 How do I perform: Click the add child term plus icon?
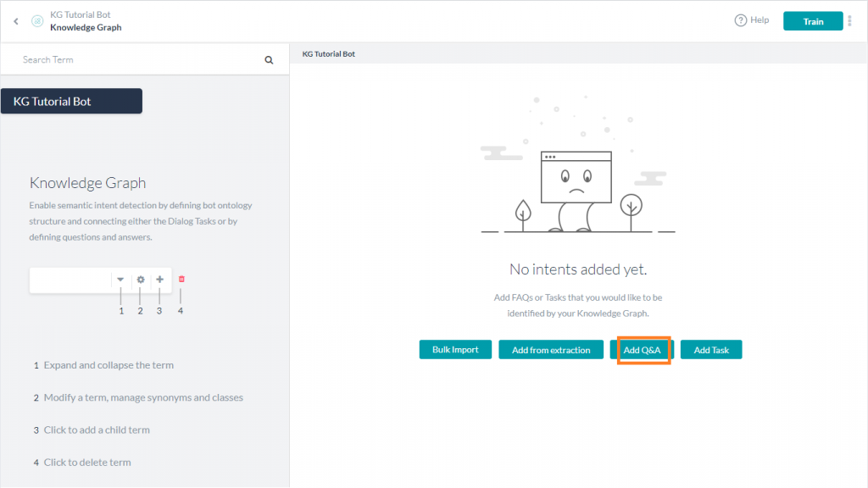[159, 280]
